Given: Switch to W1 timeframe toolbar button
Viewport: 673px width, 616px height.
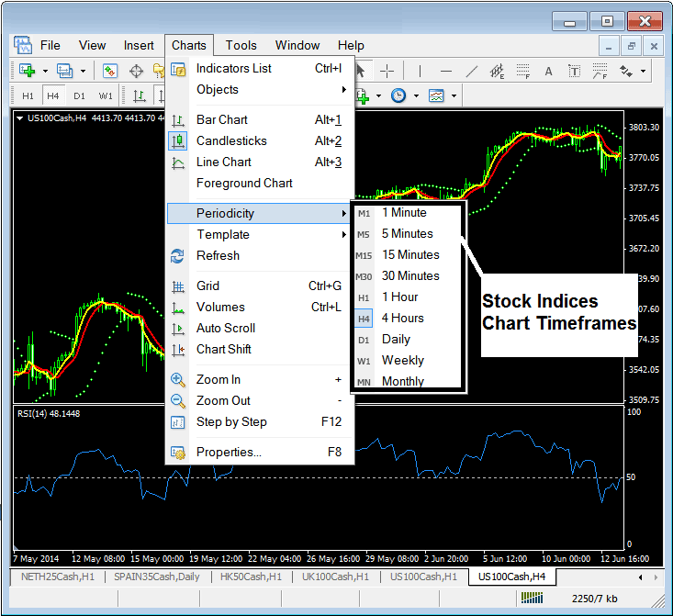Looking at the screenshot, I should (x=106, y=95).
